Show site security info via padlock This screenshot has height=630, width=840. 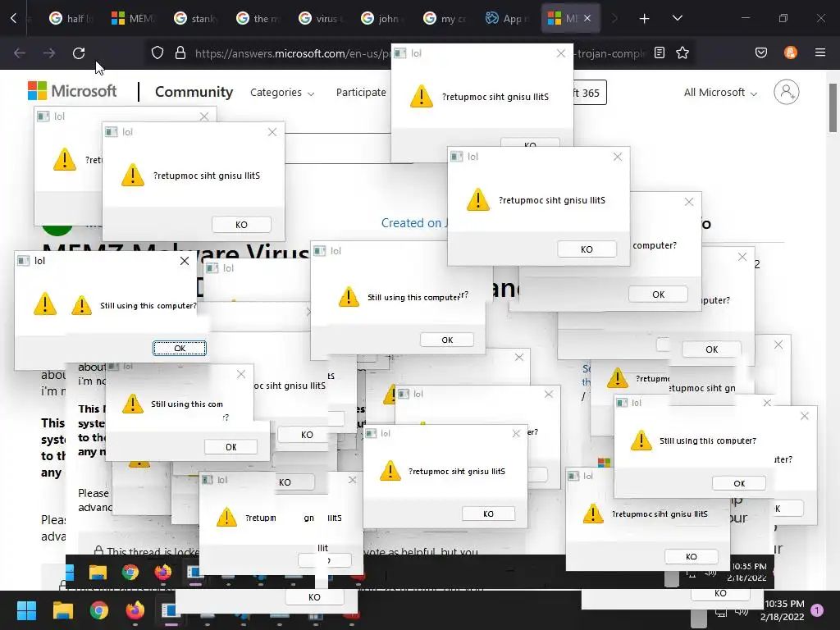(x=180, y=53)
